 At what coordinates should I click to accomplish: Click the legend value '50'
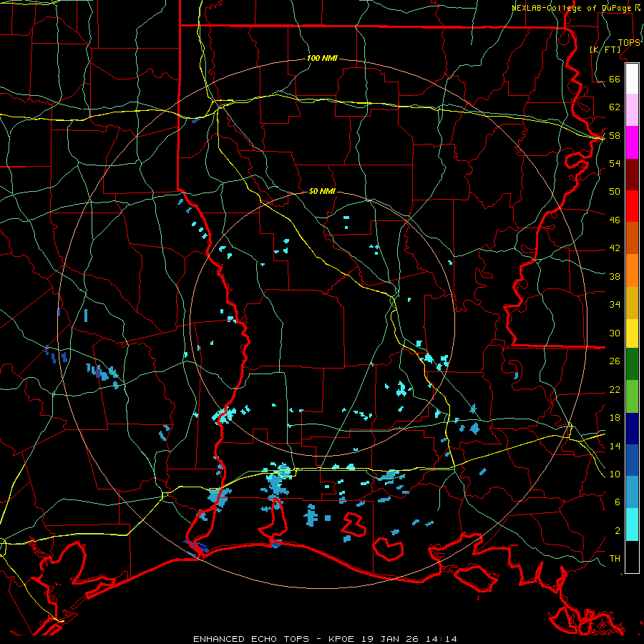pos(615,191)
